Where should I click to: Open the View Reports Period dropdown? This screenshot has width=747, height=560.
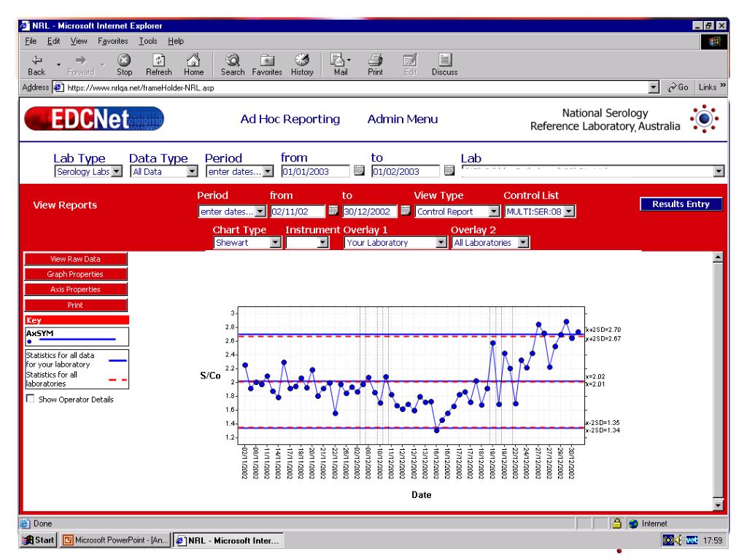260,211
